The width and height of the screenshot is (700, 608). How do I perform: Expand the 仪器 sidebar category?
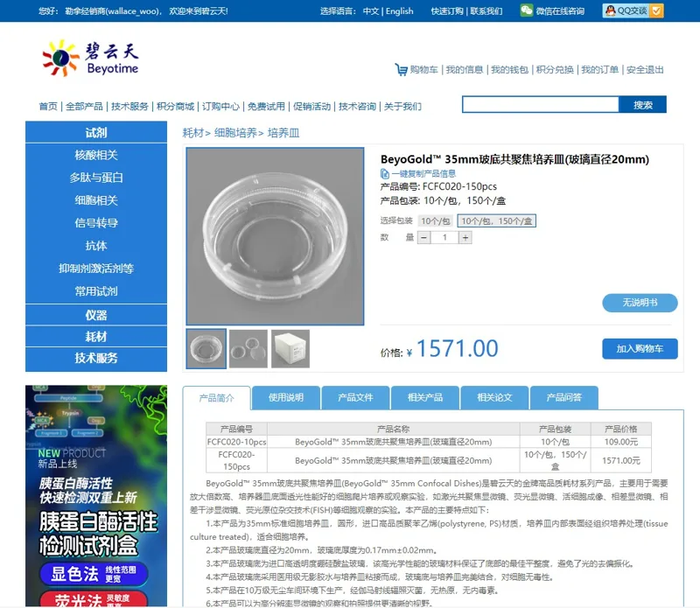click(96, 315)
